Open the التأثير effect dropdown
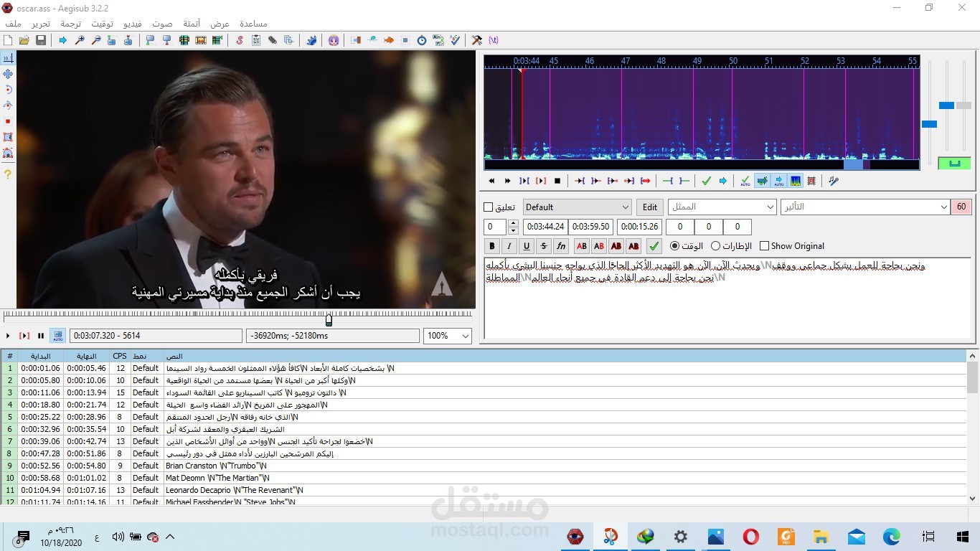 click(865, 207)
